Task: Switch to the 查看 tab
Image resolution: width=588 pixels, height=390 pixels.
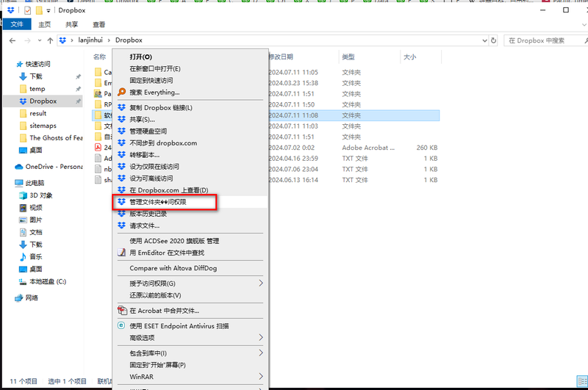Action: [99, 24]
